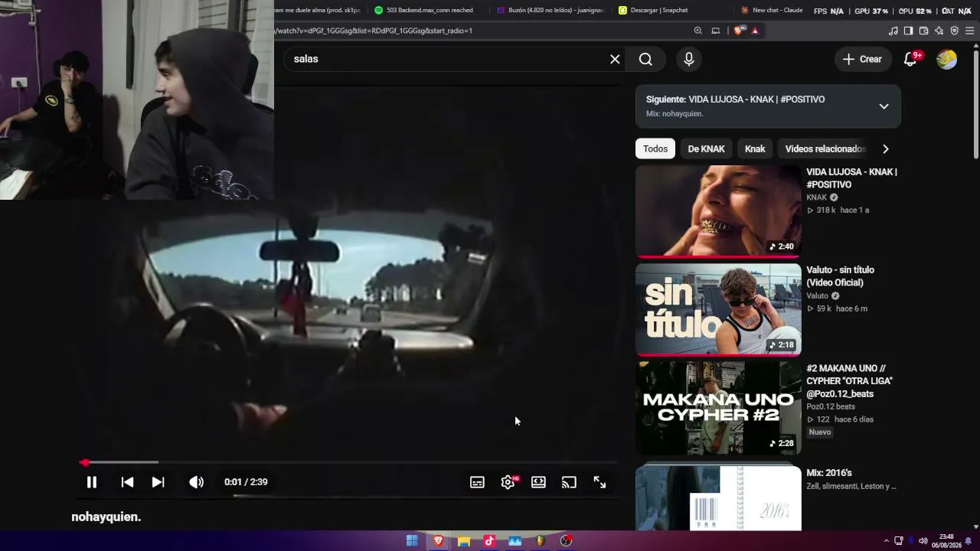
Task: Open the MAKANA UNO CYPHER #2 thumbnail
Action: [718, 408]
